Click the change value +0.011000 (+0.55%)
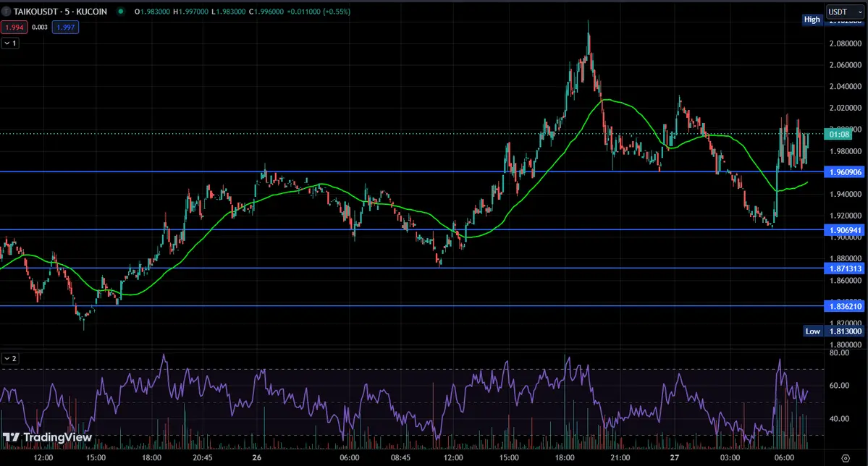This screenshot has width=868, height=466. click(319, 11)
